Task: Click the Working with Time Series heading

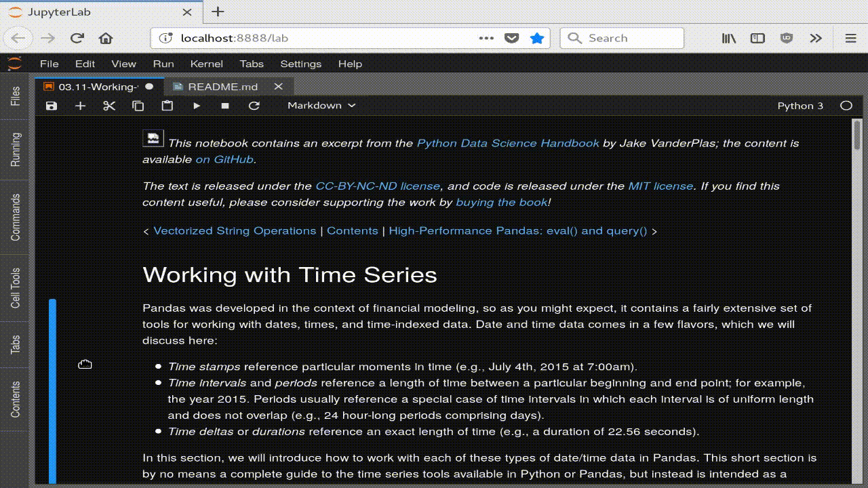Action: coord(290,274)
